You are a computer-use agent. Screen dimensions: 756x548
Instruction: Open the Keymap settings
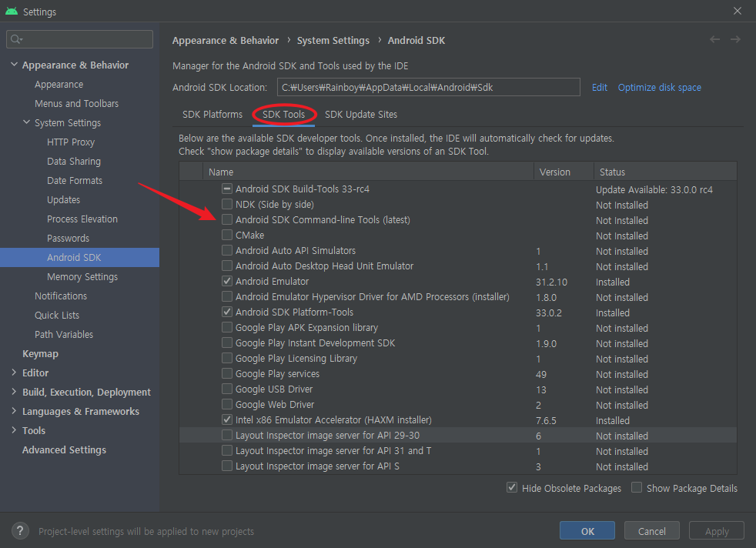[x=41, y=354]
